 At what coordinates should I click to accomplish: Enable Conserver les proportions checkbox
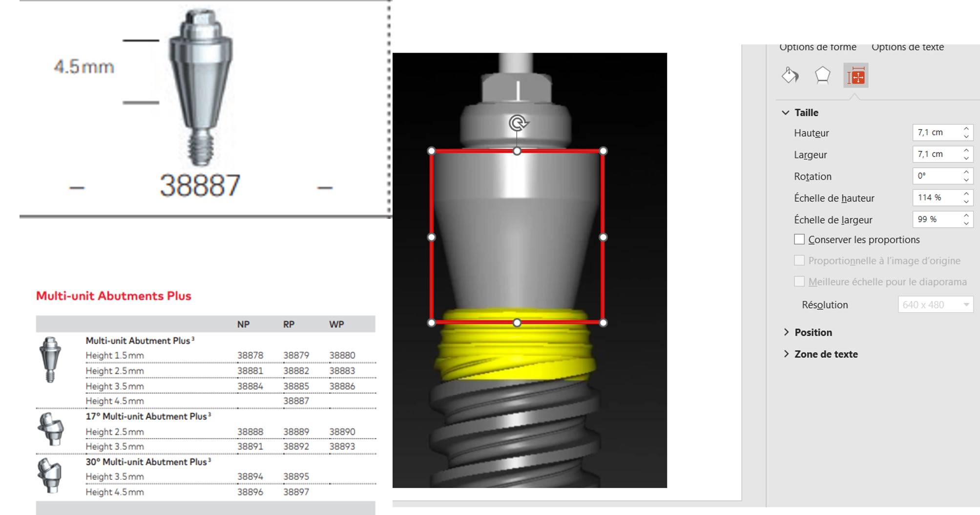point(799,239)
